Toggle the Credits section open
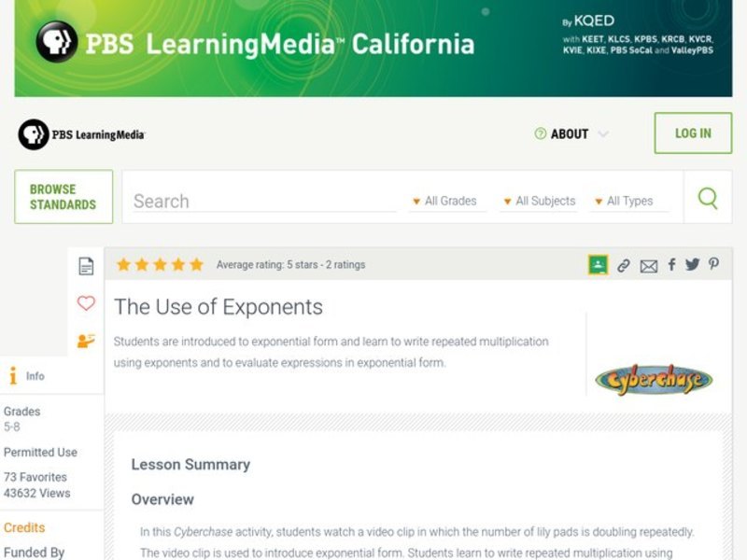This screenshot has height=560, width=747. 24,526
